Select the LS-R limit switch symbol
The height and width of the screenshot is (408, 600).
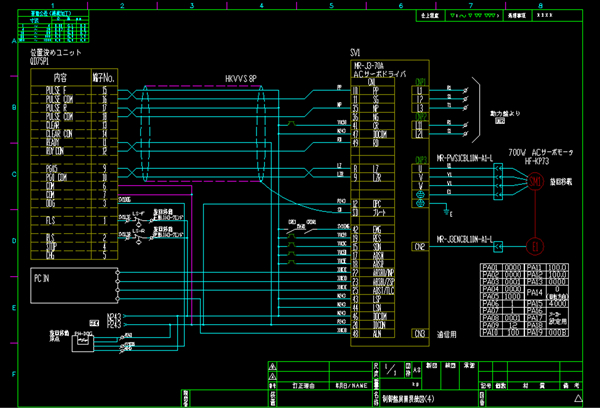(x=138, y=235)
